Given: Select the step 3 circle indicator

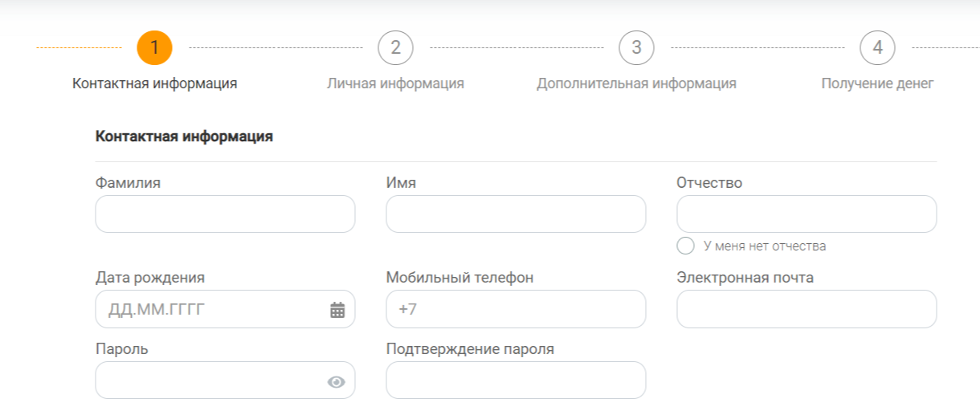Looking at the screenshot, I should click(636, 47).
